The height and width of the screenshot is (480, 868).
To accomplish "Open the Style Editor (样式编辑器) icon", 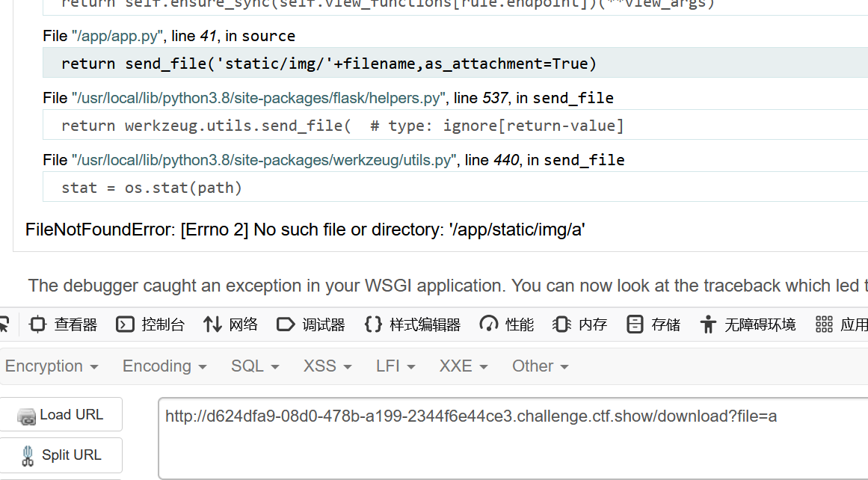I will click(373, 324).
